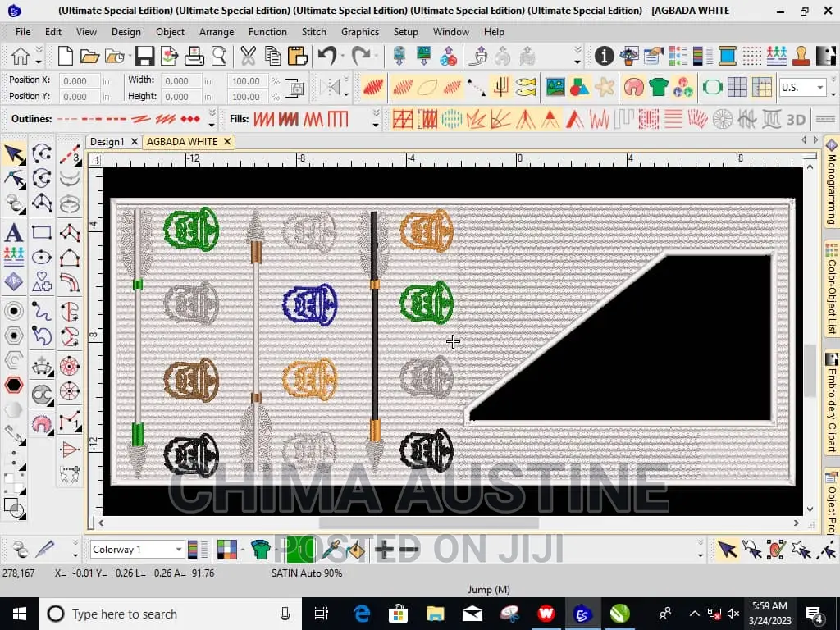Switch to the Design1 tab

coord(107,141)
